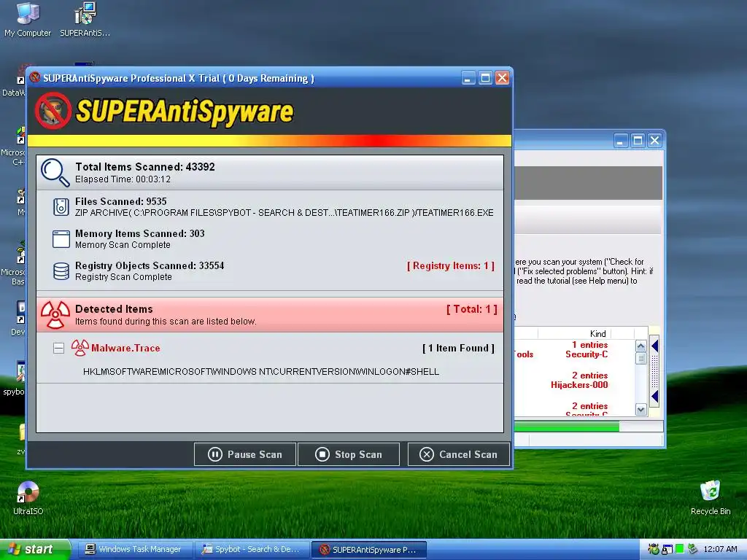Click the upper blue panel arrow in Spybot
The height and width of the screenshot is (560, 747).
tap(655, 346)
